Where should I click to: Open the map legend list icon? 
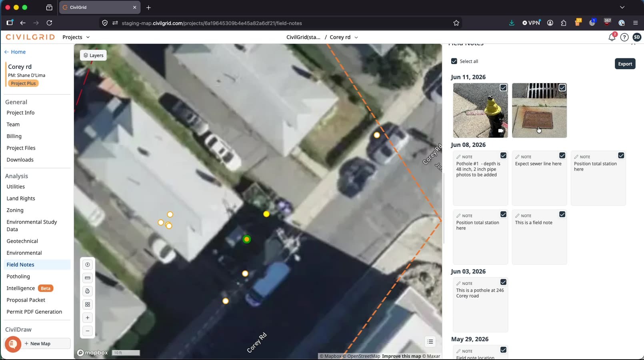tap(430, 342)
